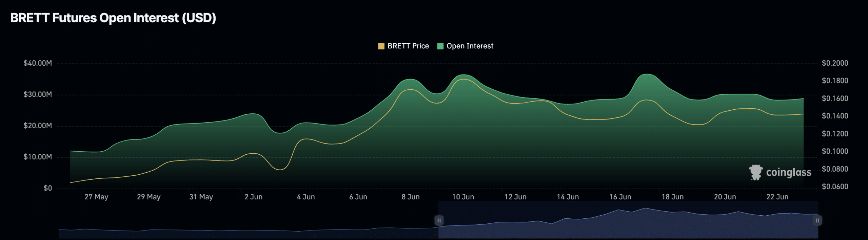This screenshot has height=240, width=868.
Task: Click the $0.1400 right axis label
Action: (x=835, y=116)
